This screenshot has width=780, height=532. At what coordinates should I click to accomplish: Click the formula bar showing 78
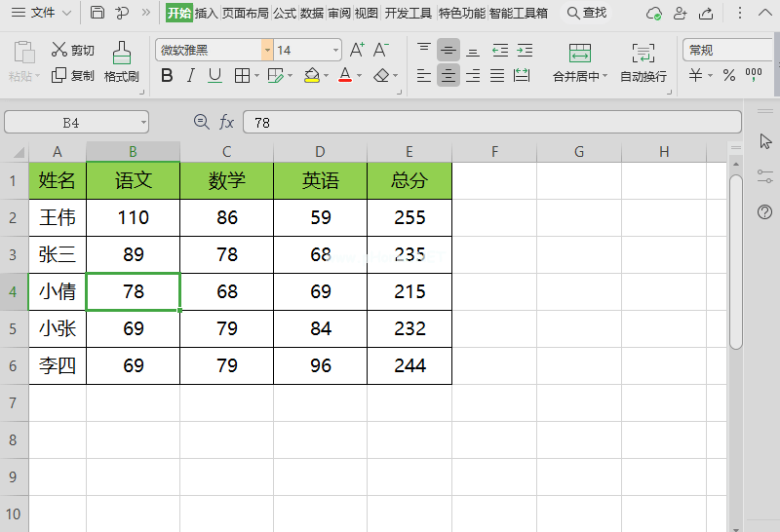click(x=492, y=123)
